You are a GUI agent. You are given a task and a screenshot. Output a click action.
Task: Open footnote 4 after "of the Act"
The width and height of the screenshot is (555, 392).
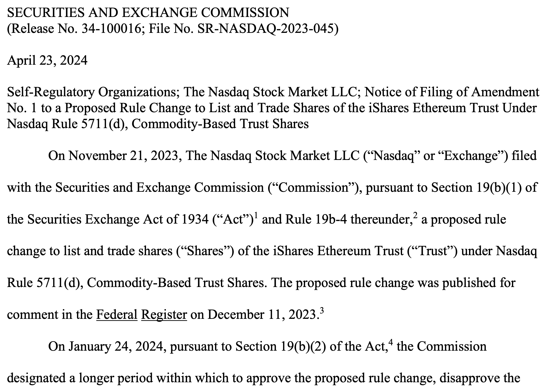391,342
